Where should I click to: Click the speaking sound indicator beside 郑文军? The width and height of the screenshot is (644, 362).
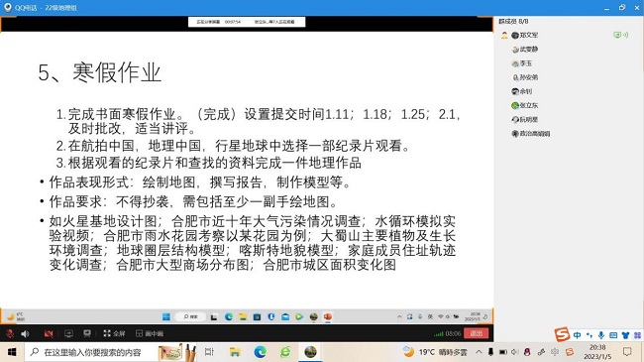click(625, 35)
